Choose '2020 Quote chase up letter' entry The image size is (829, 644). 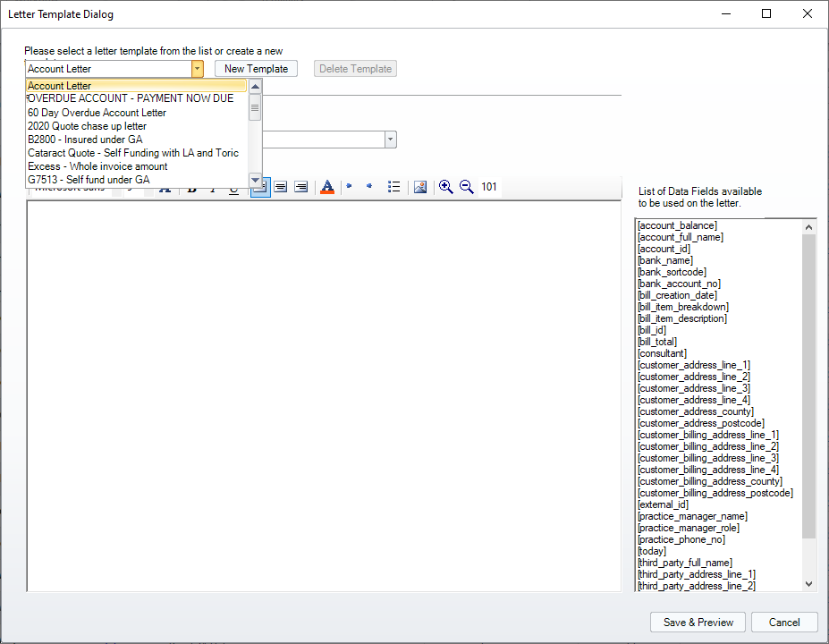(87, 126)
